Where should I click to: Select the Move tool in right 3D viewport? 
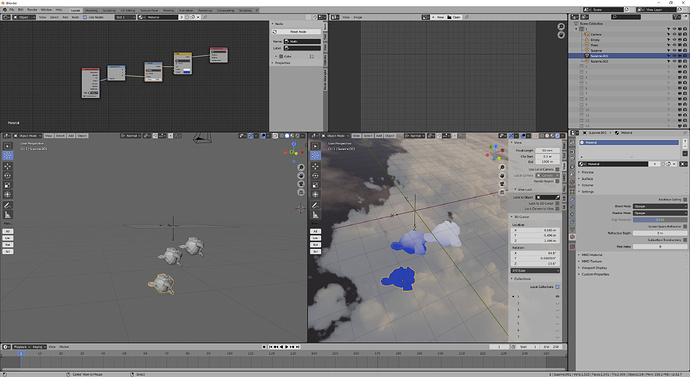[315, 166]
